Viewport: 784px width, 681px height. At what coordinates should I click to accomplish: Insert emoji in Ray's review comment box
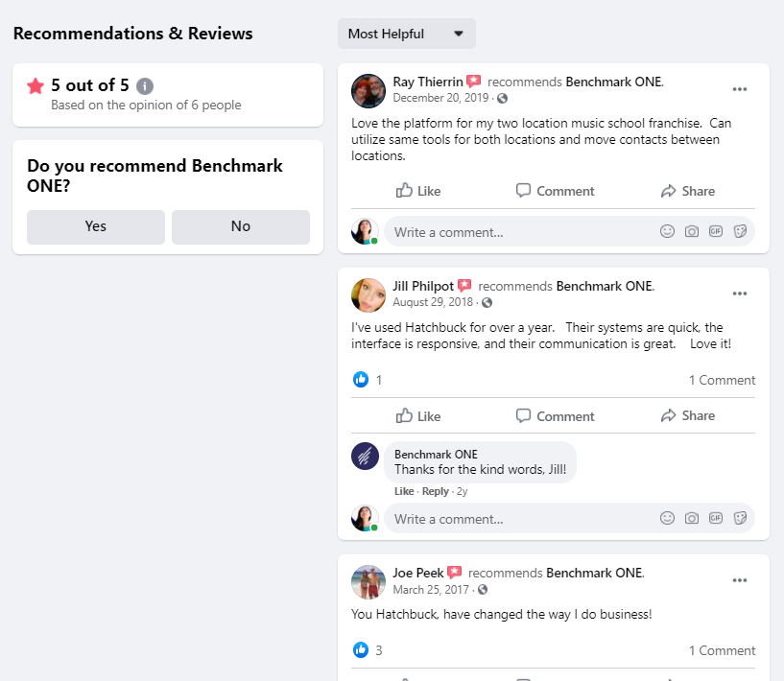[667, 231]
